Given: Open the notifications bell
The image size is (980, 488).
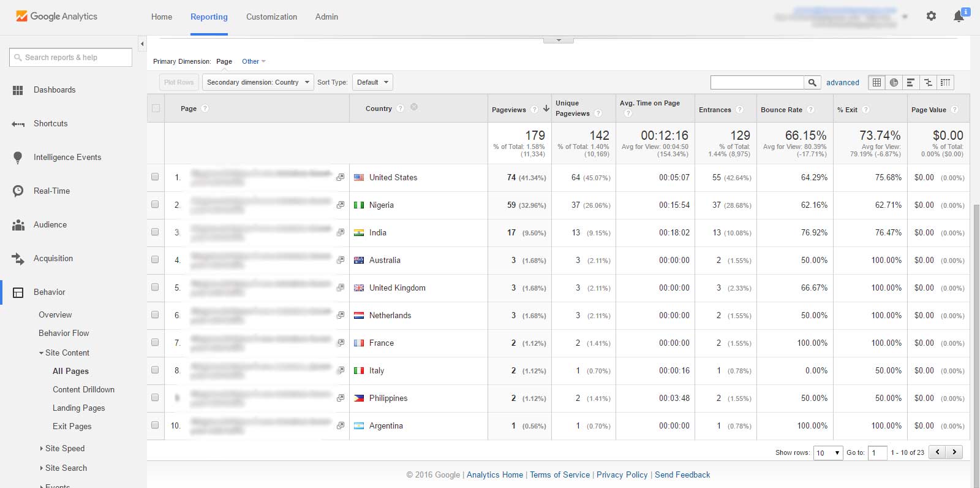Looking at the screenshot, I should pyautogui.click(x=959, y=17).
